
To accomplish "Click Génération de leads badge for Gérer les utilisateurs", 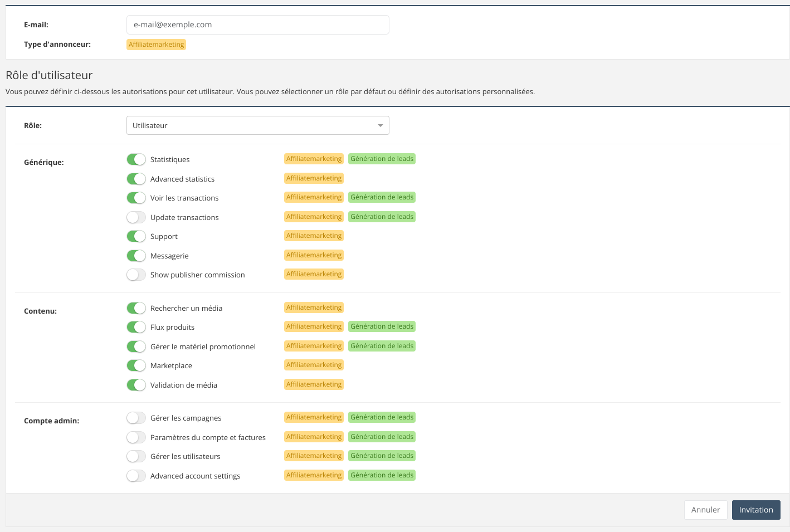I will coord(382,456).
